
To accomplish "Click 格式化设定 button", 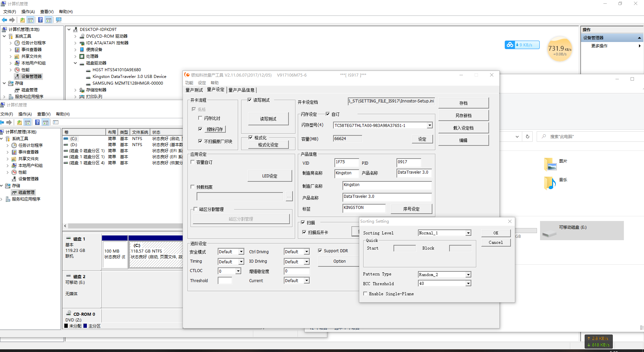I will tap(268, 145).
